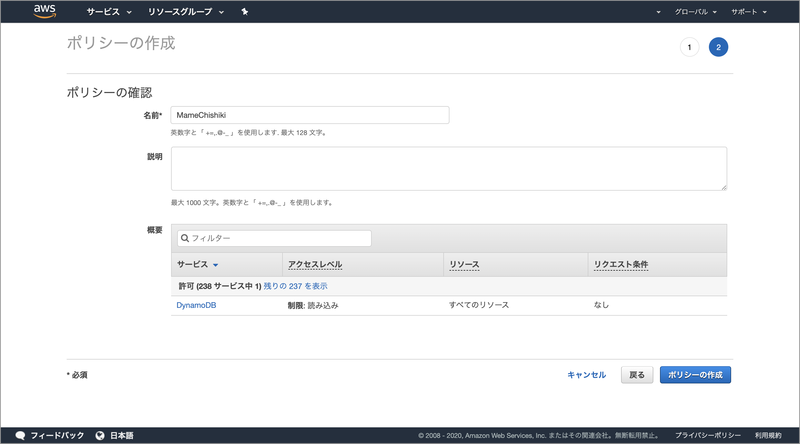Open the DynamoDB service link

tap(196, 305)
